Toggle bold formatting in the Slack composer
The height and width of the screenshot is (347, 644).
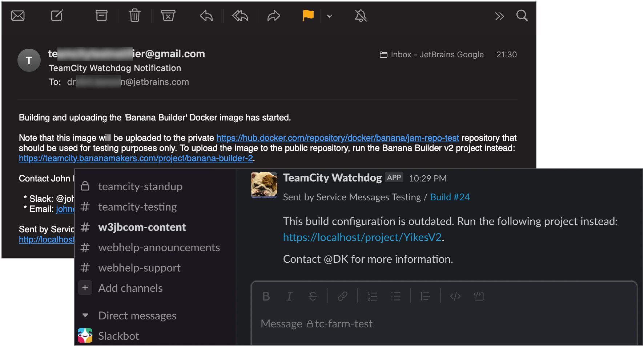coord(266,296)
